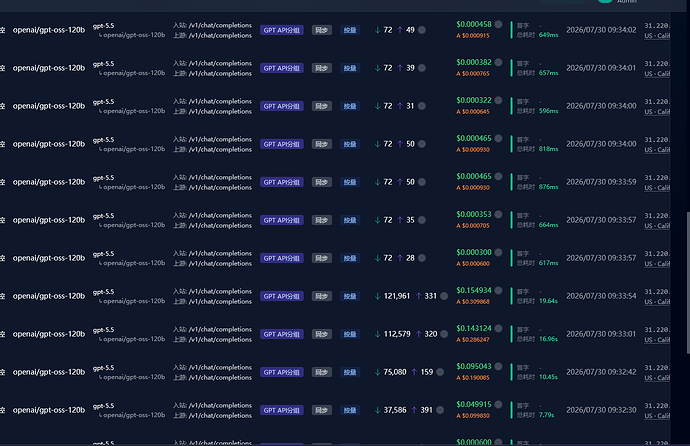Select timestamp 2026/07/30 09:33:54
The image size is (690, 446).
(601, 296)
